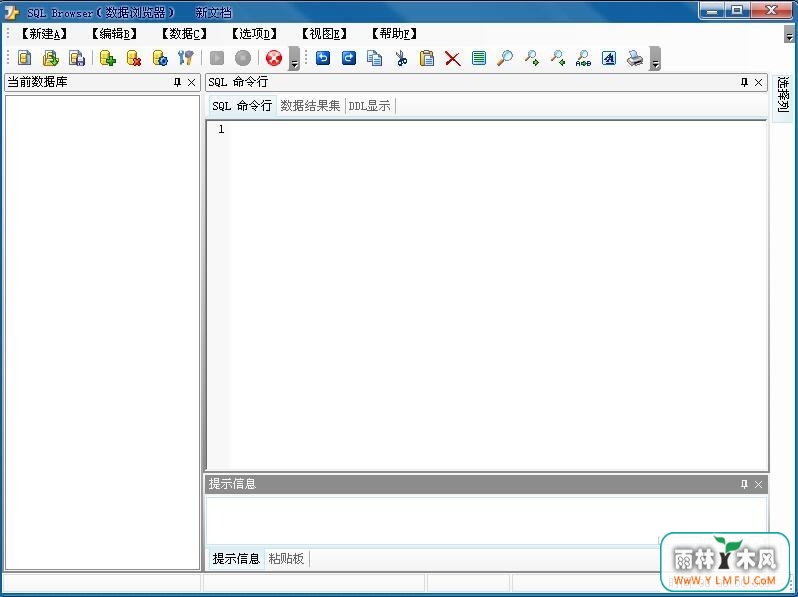Click the 当前数据库 tree area

pos(102,332)
